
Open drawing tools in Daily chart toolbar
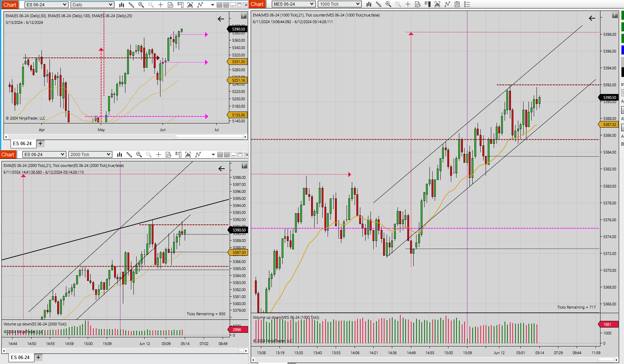[131, 5]
